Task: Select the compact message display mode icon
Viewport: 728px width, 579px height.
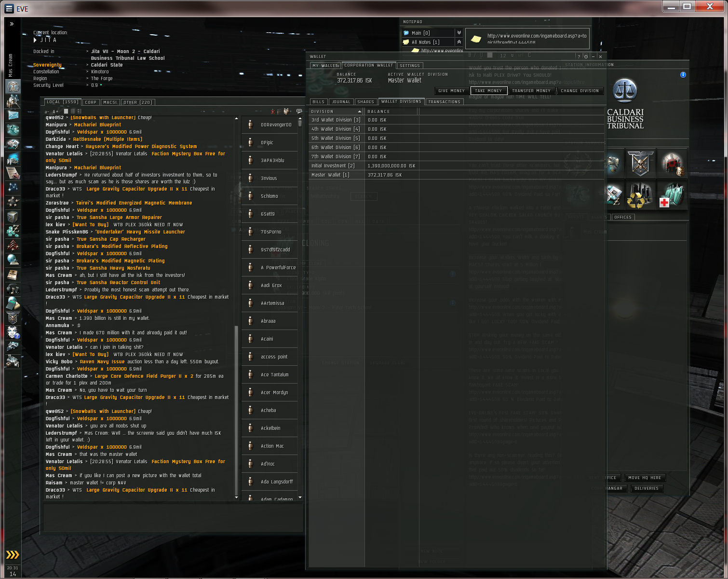Action: tap(73, 111)
